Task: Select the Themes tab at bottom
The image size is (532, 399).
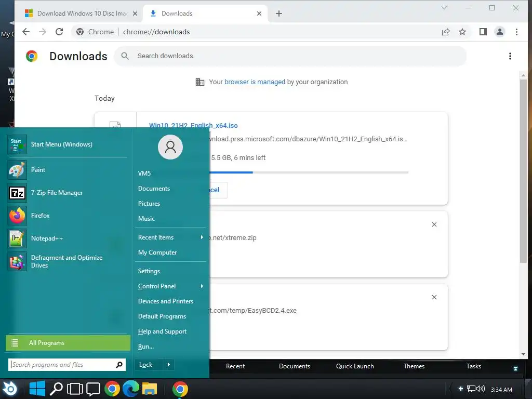Action: coord(414,366)
